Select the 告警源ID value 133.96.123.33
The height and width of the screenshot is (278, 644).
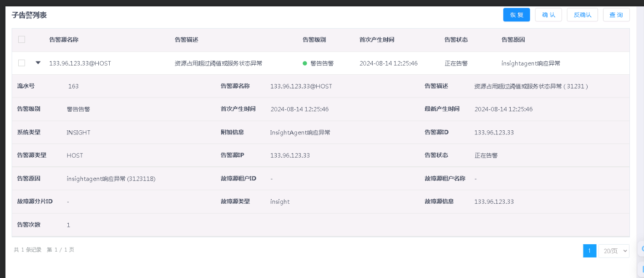coord(494,133)
